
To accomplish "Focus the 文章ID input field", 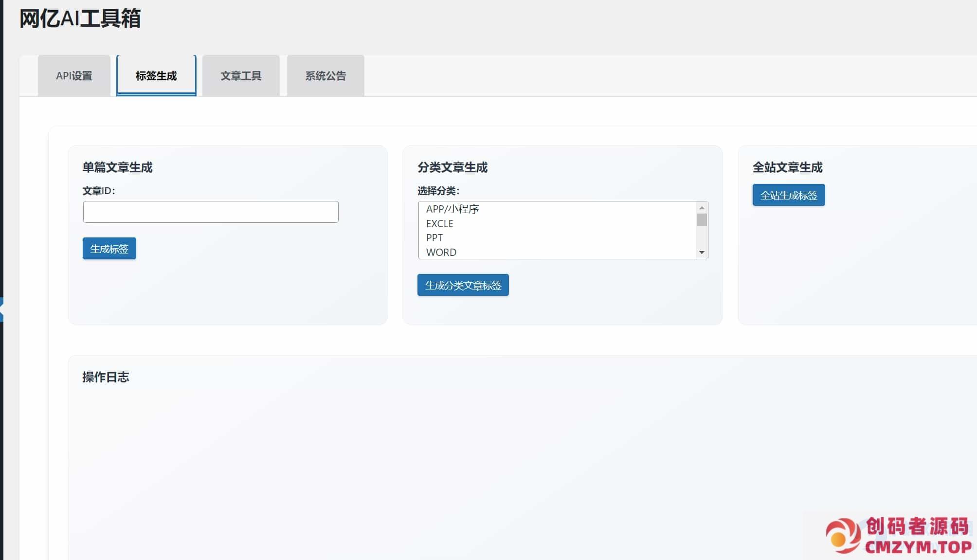I will click(x=211, y=212).
